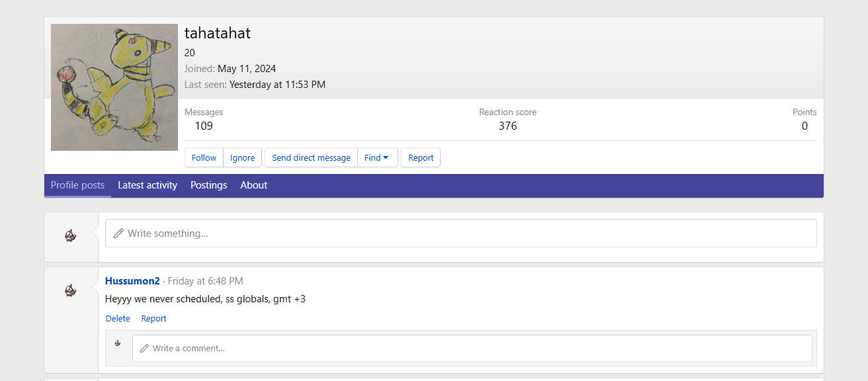Expand the Find dropdown menu
This screenshot has width=868, height=381.
pyautogui.click(x=377, y=157)
